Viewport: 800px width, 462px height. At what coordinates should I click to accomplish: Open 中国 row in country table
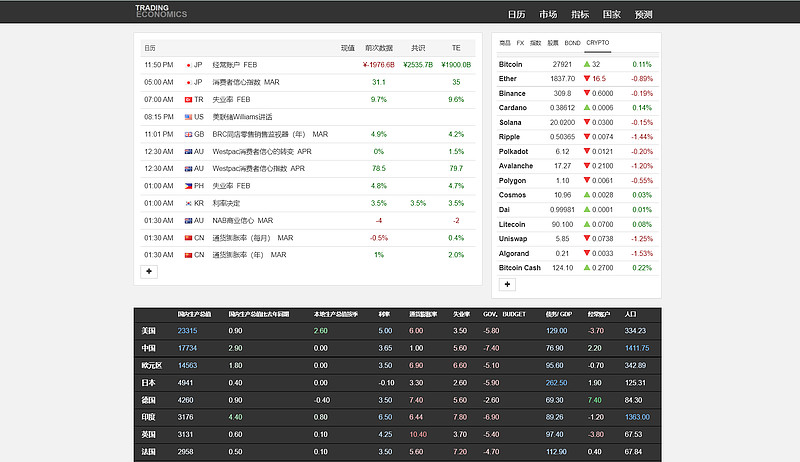coord(148,348)
